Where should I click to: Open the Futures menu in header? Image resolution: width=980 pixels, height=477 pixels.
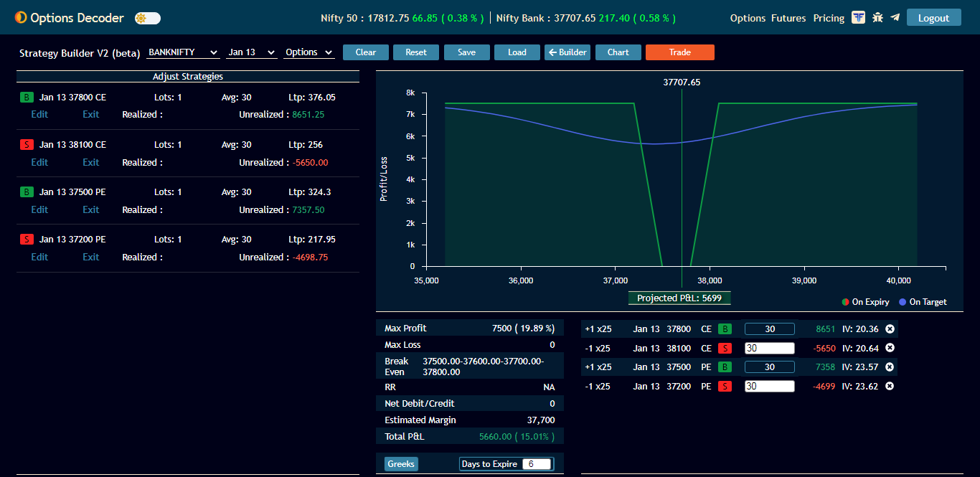point(788,18)
